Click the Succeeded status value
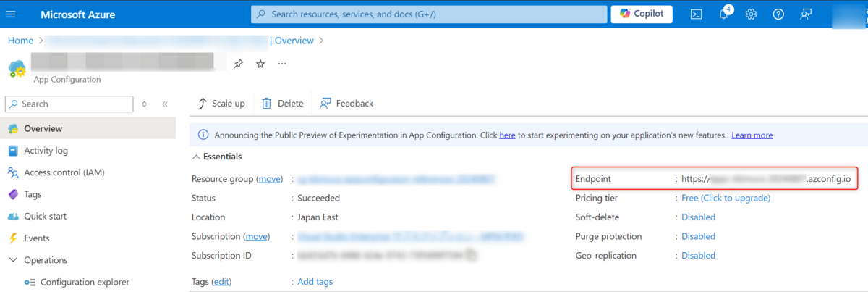868x292 pixels. pyautogui.click(x=318, y=198)
